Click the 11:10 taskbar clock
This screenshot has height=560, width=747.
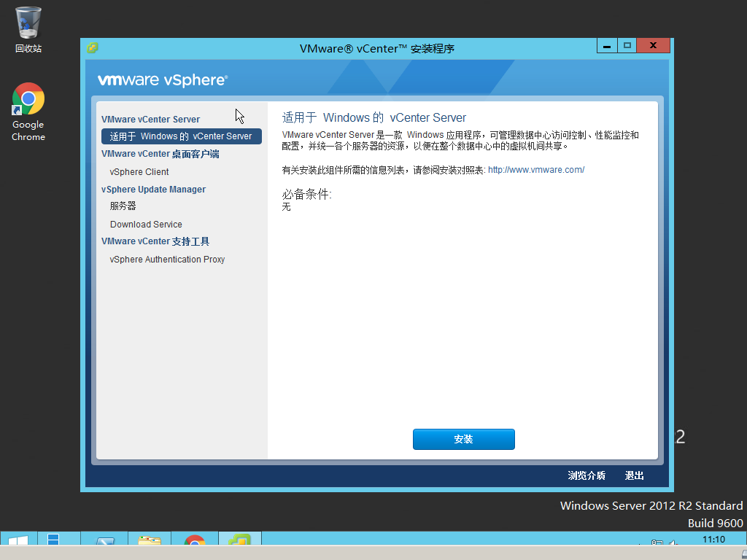(713, 540)
